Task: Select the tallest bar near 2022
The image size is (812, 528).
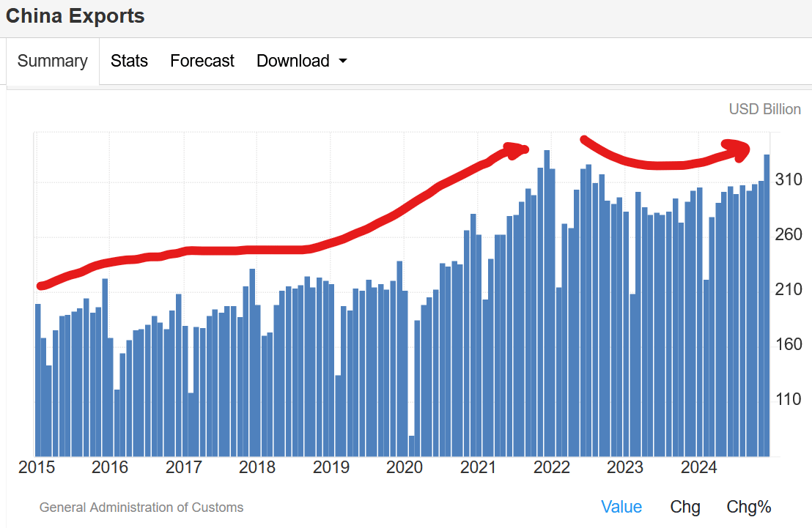Action: tap(547, 303)
